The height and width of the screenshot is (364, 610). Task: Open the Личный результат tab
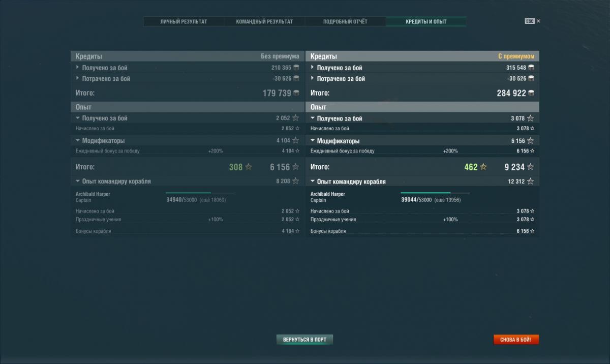[184, 22]
